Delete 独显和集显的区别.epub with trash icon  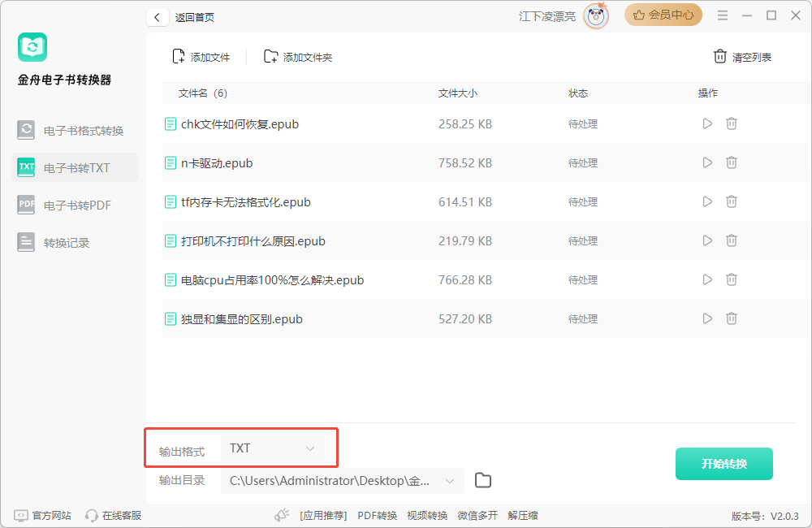tap(732, 318)
